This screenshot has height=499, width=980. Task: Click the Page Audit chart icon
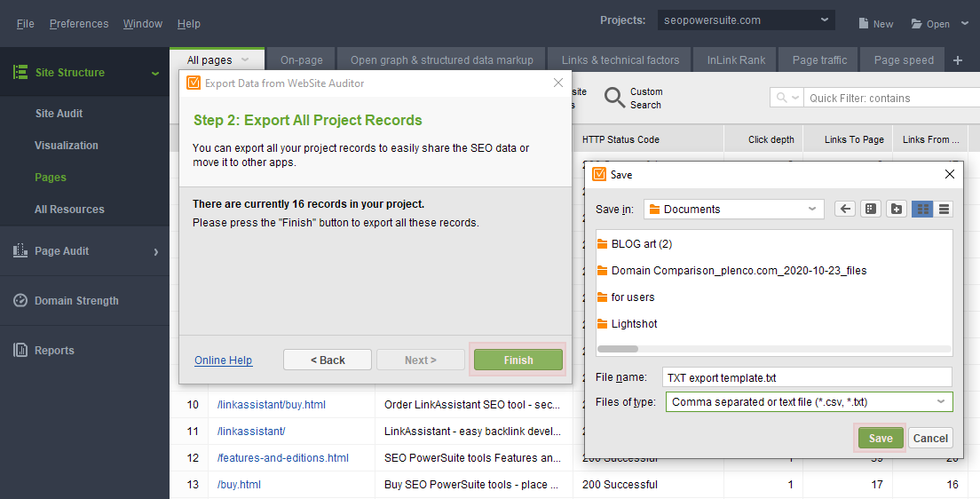(20, 250)
